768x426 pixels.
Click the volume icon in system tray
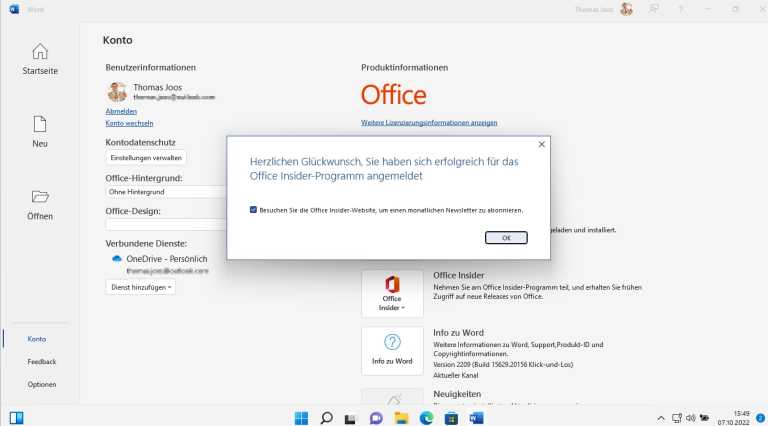[691, 418]
